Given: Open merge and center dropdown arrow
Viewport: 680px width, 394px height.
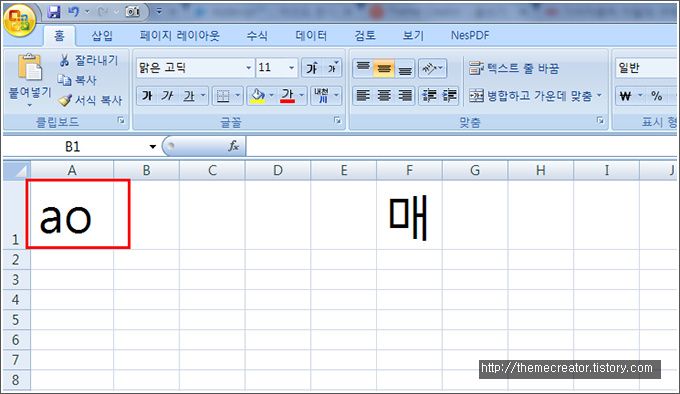Looking at the screenshot, I should pyautogui.click(x=600, y=95).
